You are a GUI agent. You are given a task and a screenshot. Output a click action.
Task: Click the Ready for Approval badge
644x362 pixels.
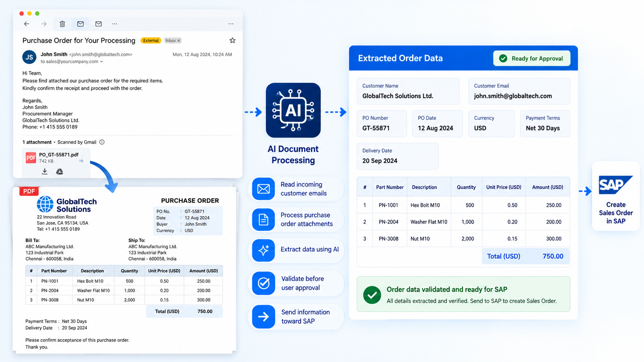[x=532, y=58]
